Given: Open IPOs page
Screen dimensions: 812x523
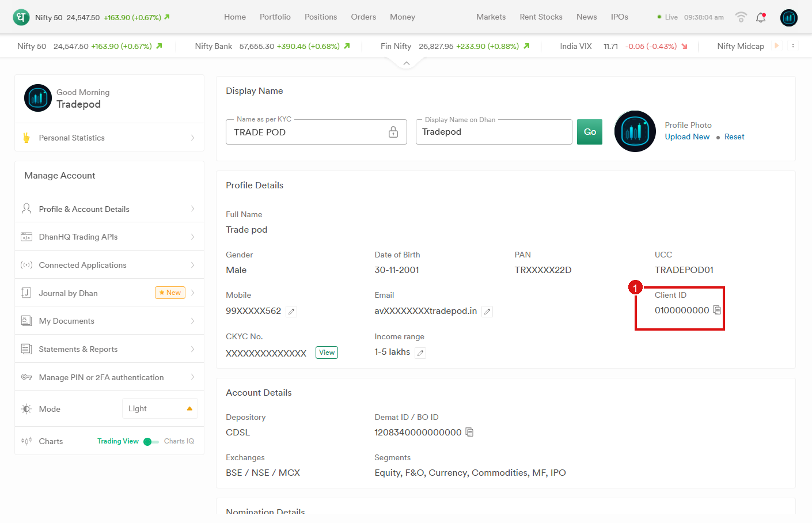Looking at the screenshot, I should tap(620, 17).
